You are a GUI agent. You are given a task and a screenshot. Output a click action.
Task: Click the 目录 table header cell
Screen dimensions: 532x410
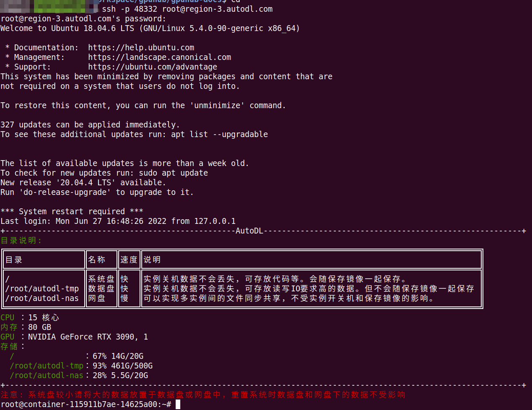pyautogui.click(x=44, y=260)
